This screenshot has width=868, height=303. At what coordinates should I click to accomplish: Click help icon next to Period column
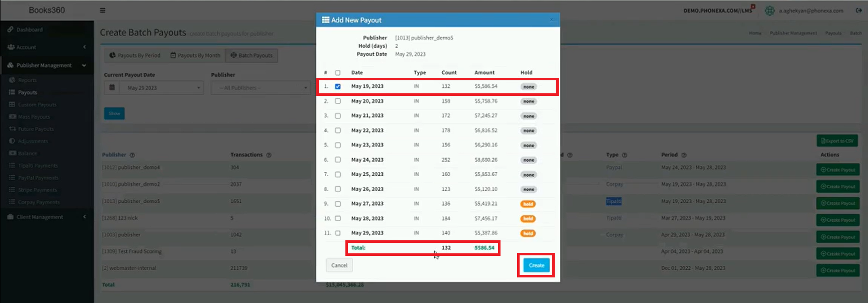[684, 155]
